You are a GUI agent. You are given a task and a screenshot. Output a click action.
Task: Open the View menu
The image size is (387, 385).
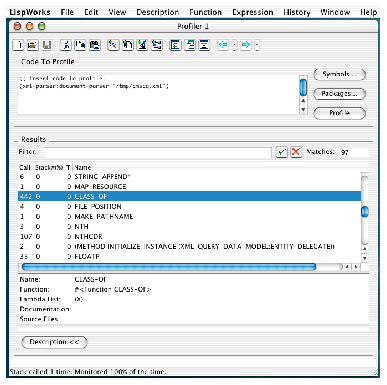(x=117, y=12)
